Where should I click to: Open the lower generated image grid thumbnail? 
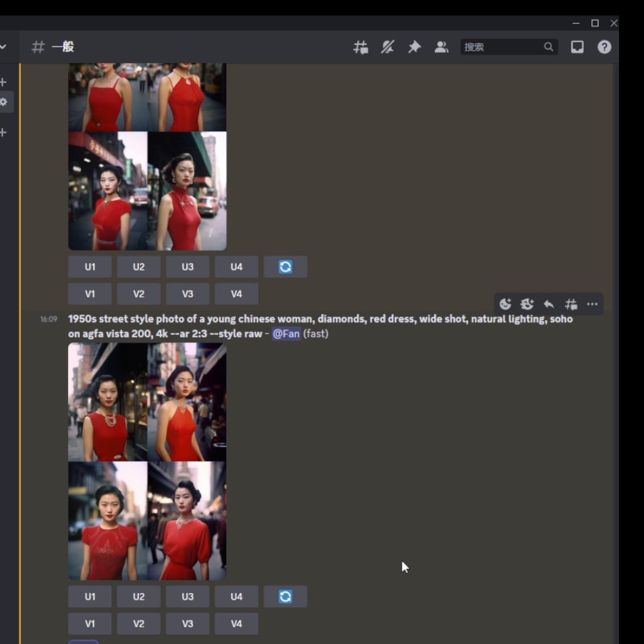(x=147, y=461)
